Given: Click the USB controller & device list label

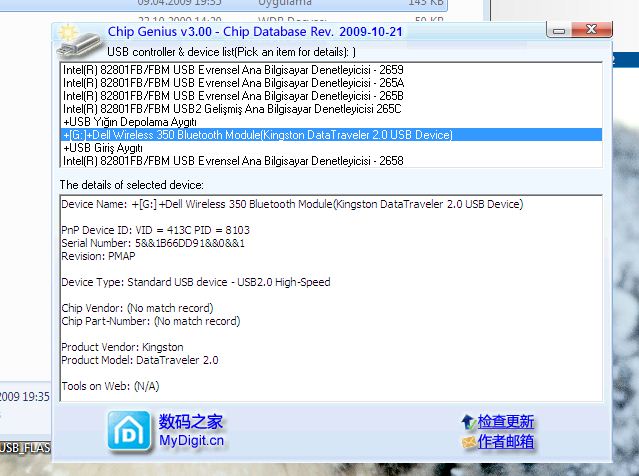Looking at the screenshot, I should point(231,52).
